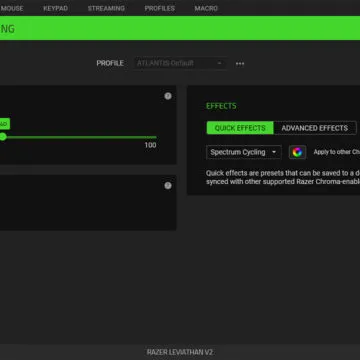
Task: Click the 100 value under the slider
Action: 150,145
